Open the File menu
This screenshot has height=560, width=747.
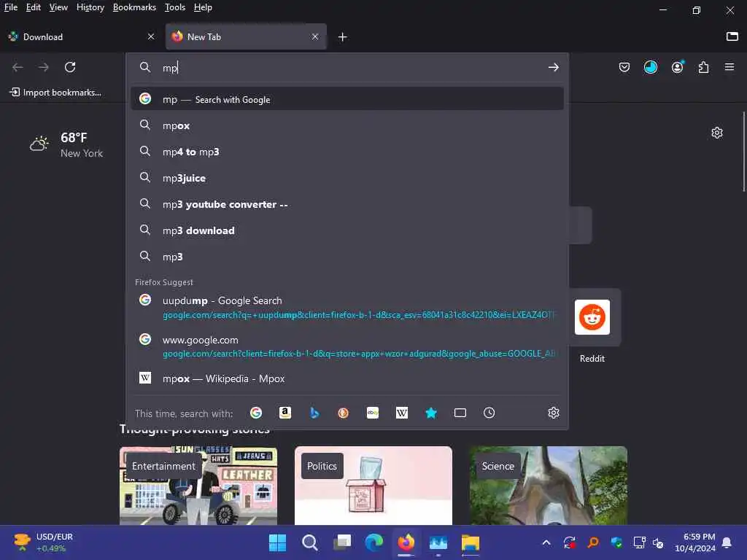(x=11, y=7)
